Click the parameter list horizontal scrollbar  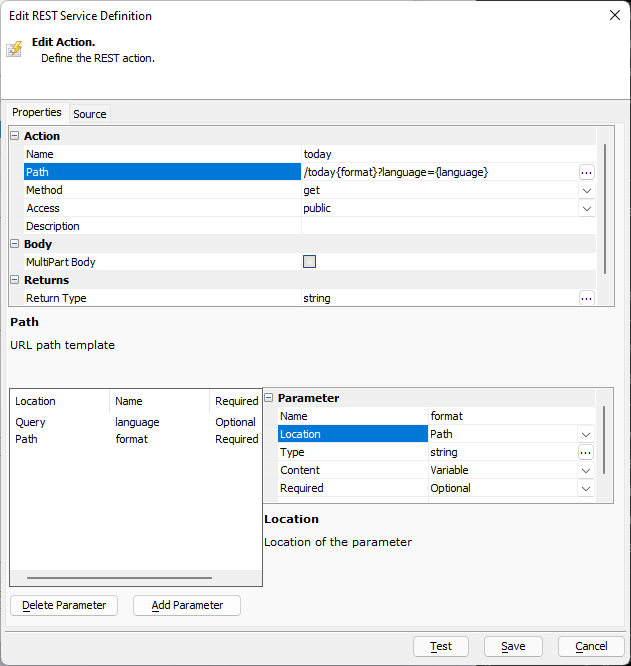coord(119,578)
